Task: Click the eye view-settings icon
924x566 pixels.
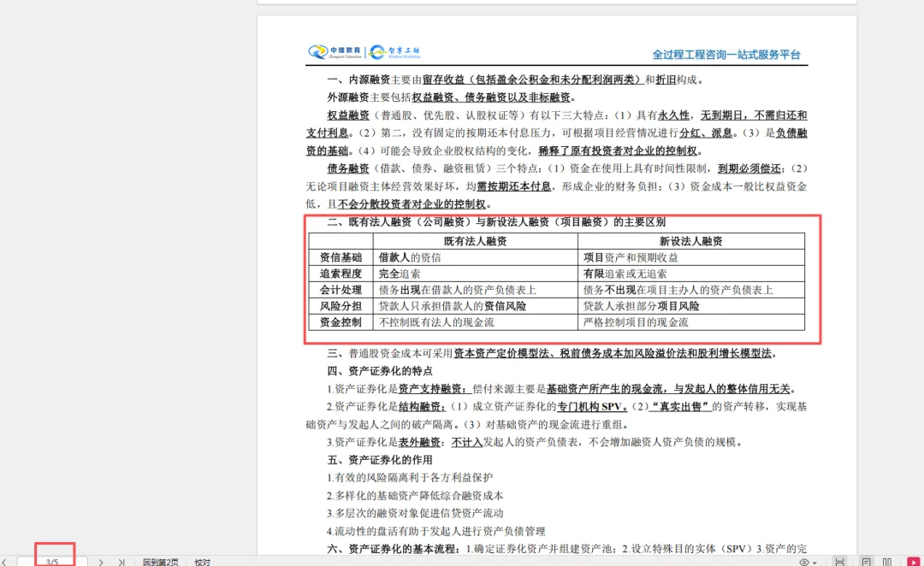Action: [804, 563]
